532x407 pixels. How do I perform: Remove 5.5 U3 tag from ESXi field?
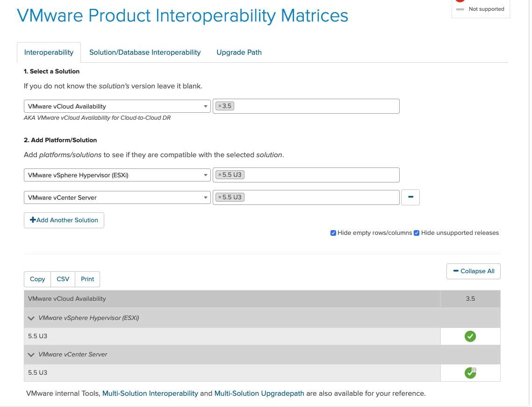click(x=220, y=175)
